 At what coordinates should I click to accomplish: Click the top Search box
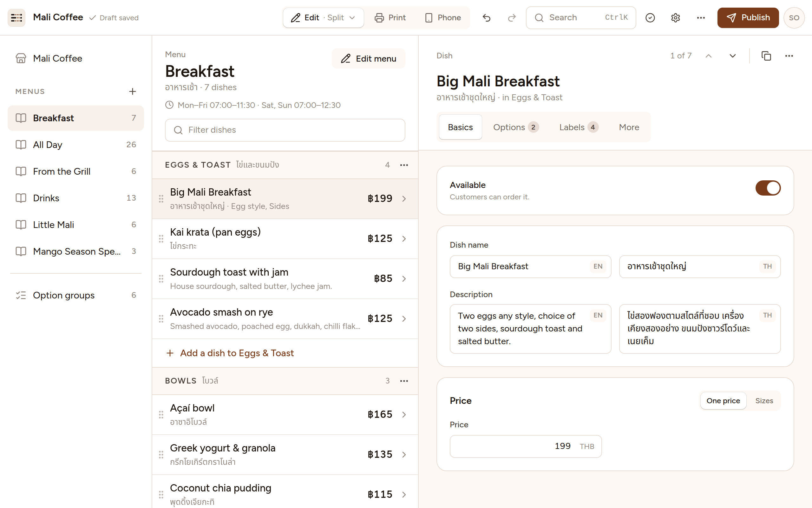[580, 17]
